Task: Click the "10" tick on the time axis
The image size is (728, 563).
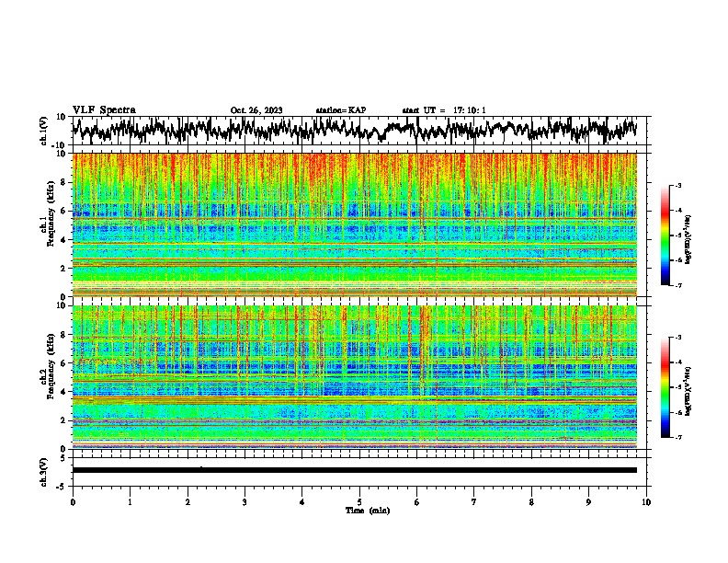Action: pos(646,502)
